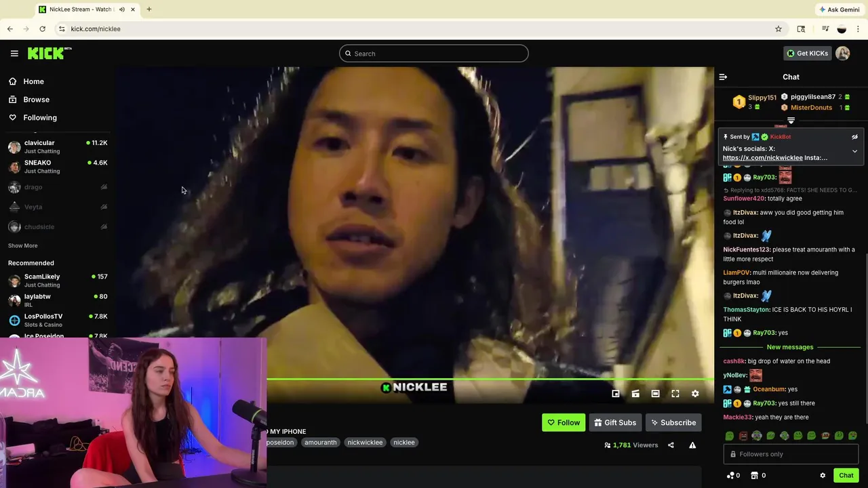Open laylabtw recommended channel
The image size is (868, 488).
pos(58,300)
